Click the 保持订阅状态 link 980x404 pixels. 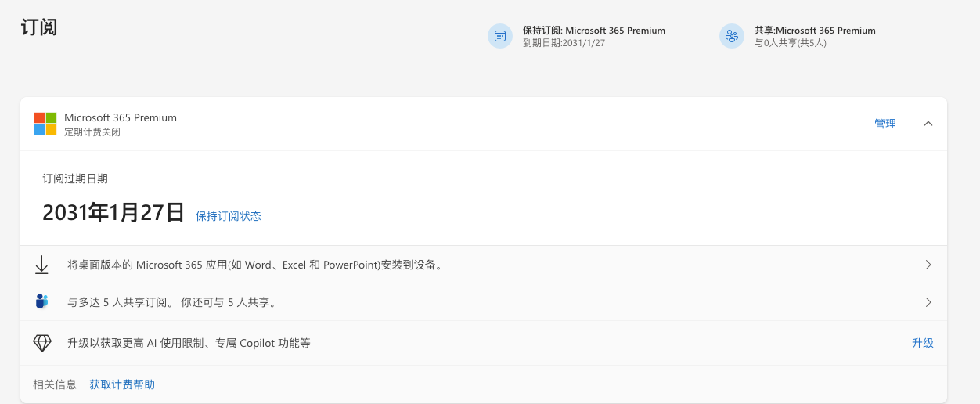tap(229, 216)
